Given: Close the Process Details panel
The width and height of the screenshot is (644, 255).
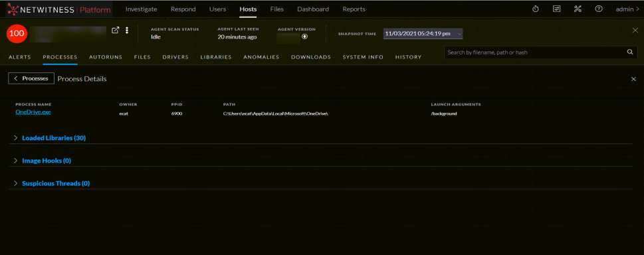Looking at the screenshot, I should coord(633,79).
